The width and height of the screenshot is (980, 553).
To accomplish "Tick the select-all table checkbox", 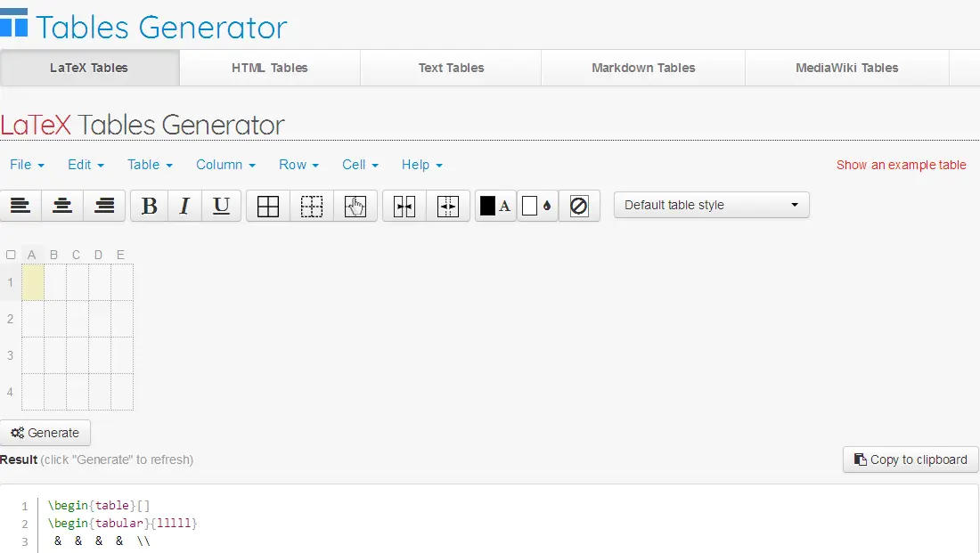I will click(11, 255).
